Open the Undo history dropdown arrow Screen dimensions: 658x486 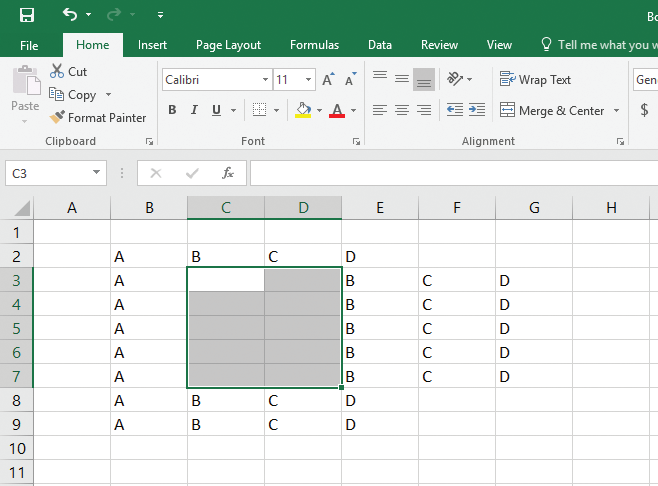(x=88, y=15)
